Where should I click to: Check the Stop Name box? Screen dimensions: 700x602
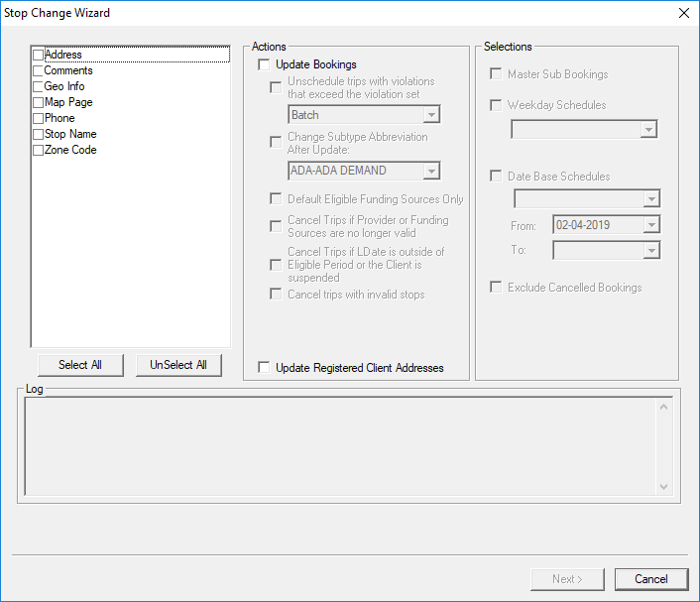pyautogui.click(x=38, y=135)
